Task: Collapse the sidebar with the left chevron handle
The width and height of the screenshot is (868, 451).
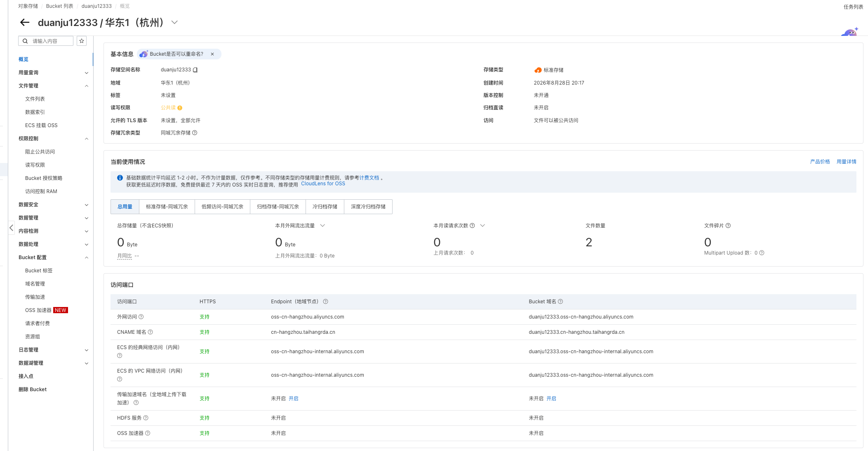Action: pyautogui.click(x=12, y=228)
